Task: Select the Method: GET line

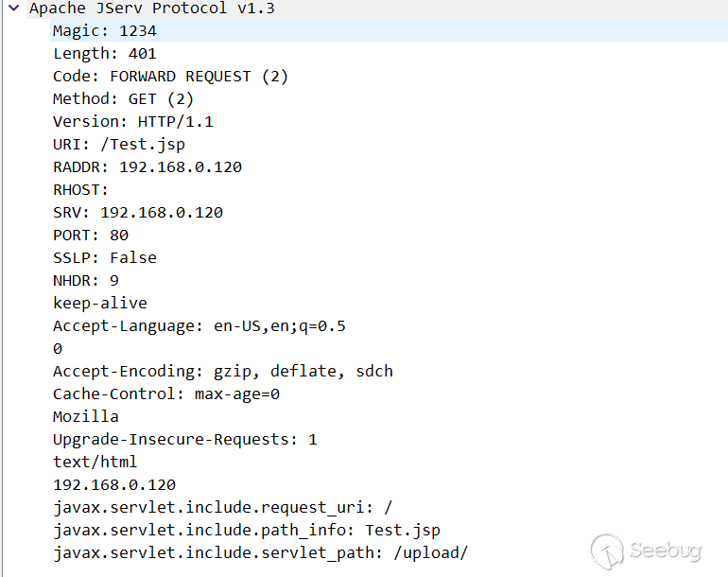Action: click(x=123, y=99)
